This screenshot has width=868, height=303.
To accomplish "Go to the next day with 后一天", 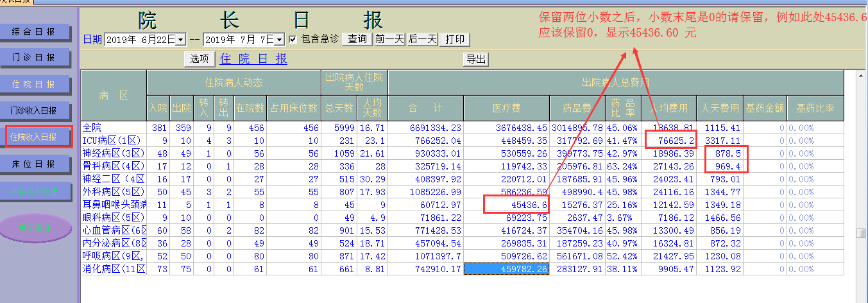I will click(422, 39).
